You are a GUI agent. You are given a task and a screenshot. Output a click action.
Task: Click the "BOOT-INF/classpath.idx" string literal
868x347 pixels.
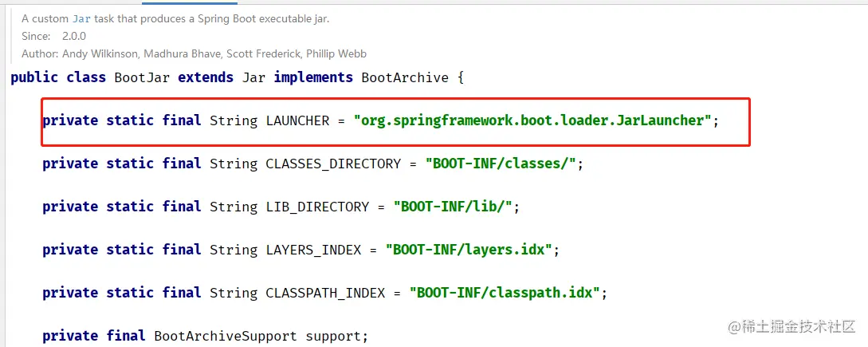(x=505, y=293)
